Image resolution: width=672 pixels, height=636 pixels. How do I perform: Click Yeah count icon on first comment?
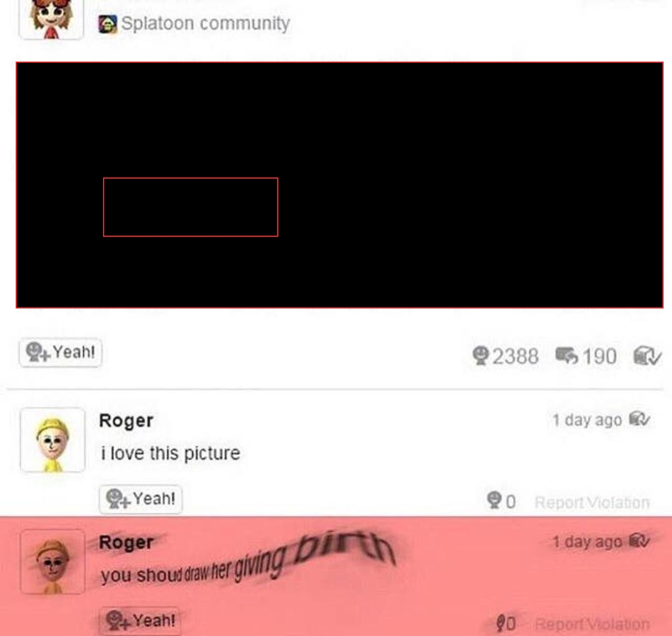tap(494, 500)
